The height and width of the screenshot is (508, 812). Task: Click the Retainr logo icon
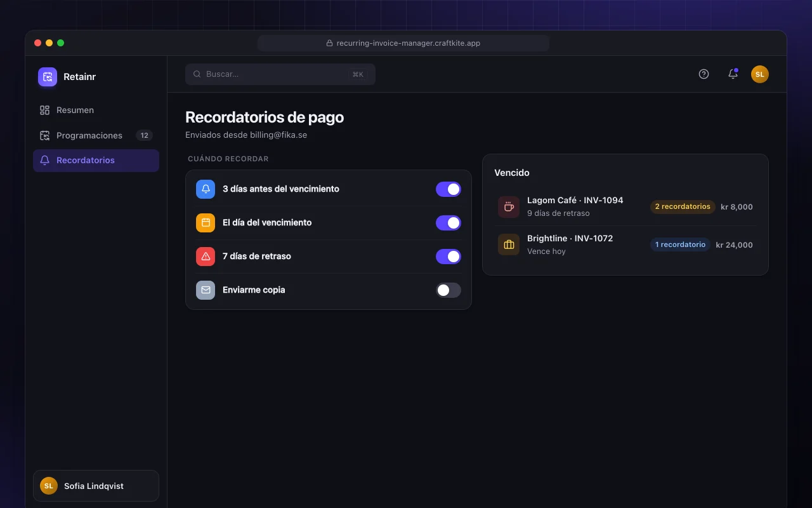coord(48,77)
